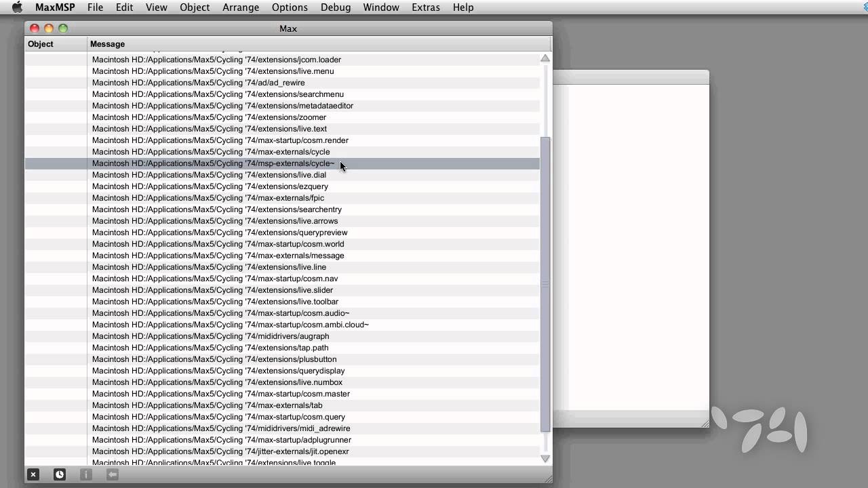This screenshot has width=868, height=488.
Task: Open the Object menu
Action: coord(195,7)
